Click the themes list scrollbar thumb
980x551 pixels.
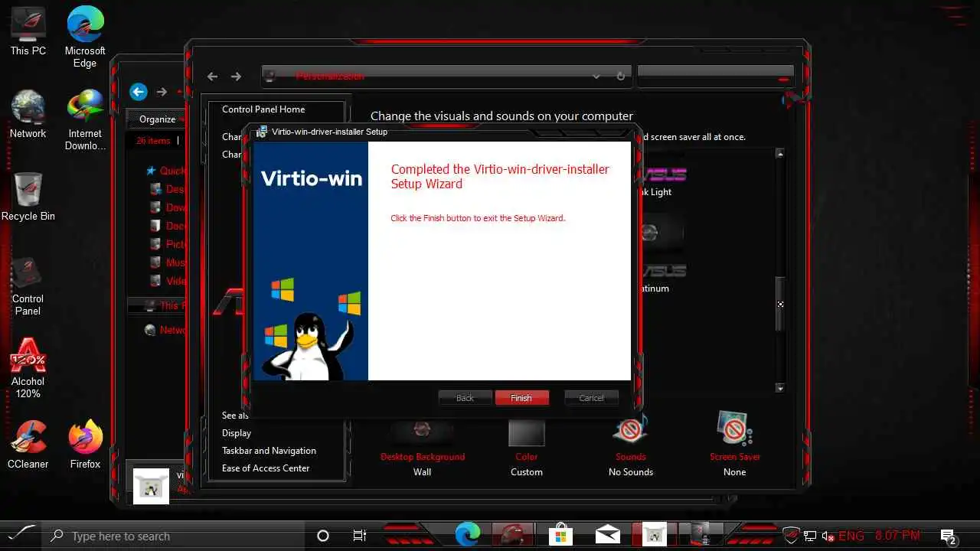coord(780,304)
